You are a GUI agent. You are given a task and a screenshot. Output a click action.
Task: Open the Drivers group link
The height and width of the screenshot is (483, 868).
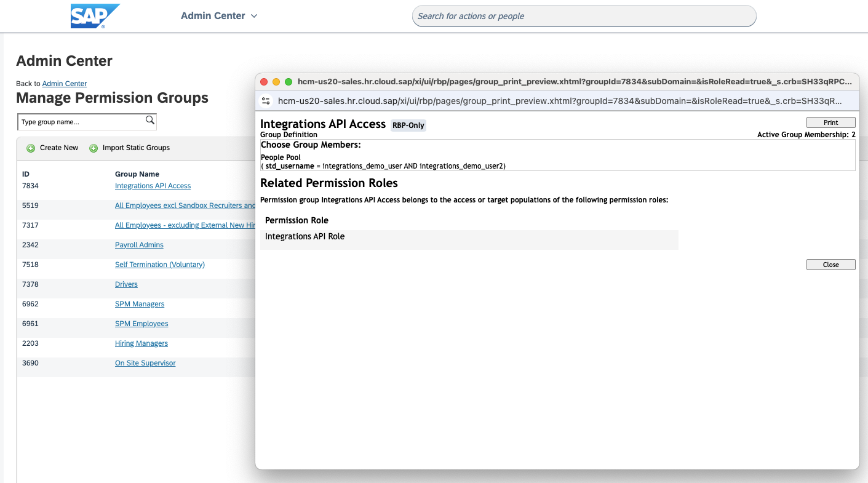click(126, 284)
